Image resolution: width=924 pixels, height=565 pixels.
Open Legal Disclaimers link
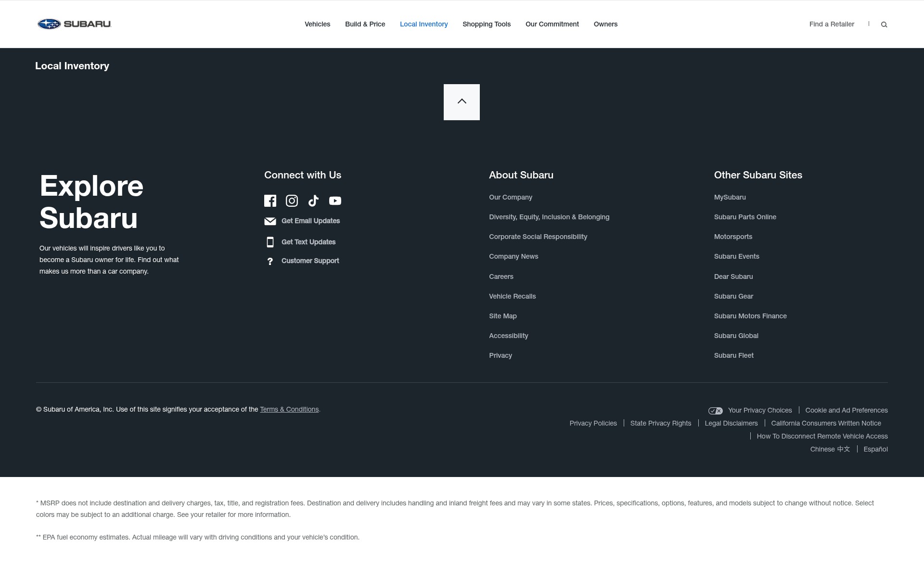click(x=731, y=423)
